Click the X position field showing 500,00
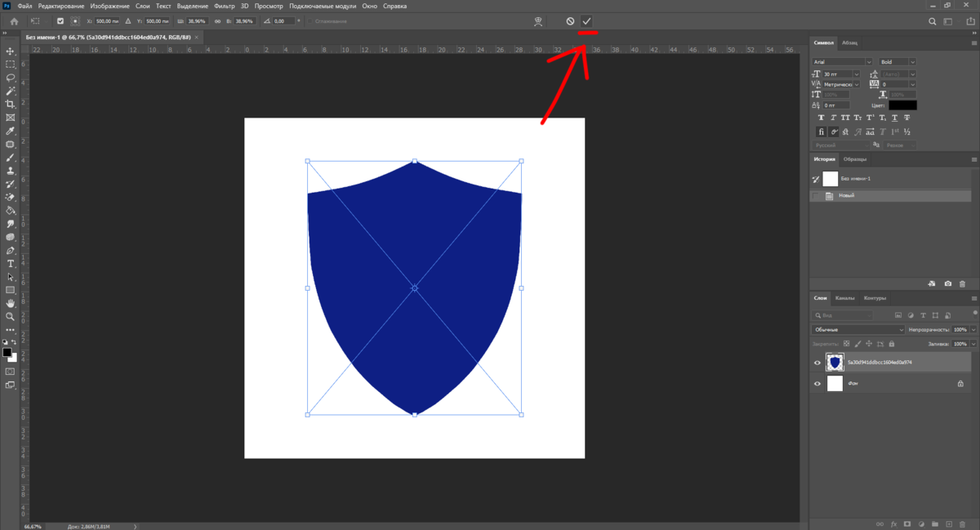The height and width of the screenshot is (530, 980). pos(105,20)
